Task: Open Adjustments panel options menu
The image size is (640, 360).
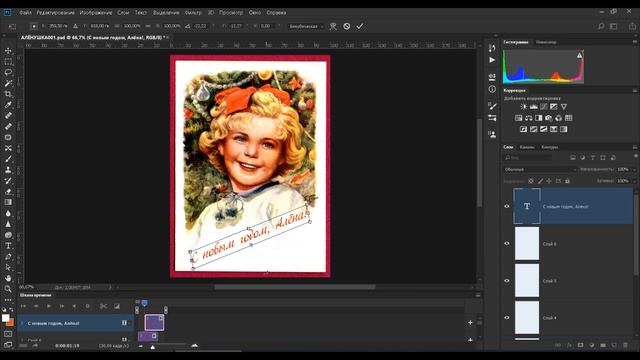Action: [635, 90]
